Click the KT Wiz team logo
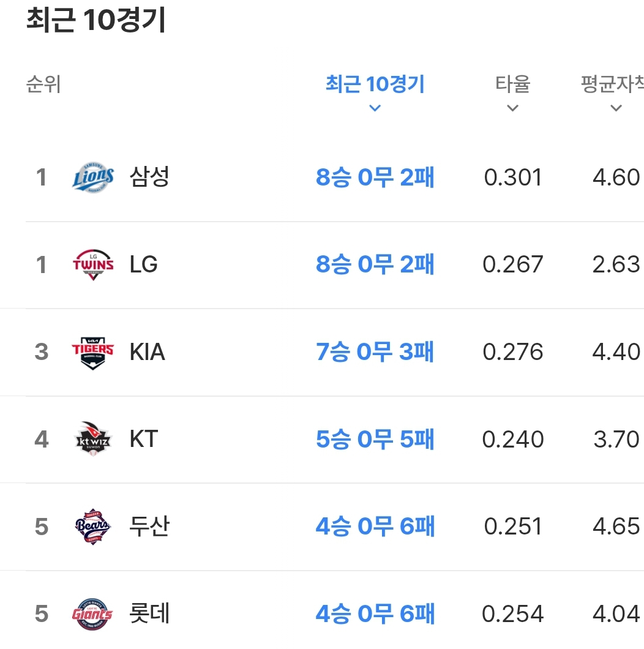 coord(93,439)
